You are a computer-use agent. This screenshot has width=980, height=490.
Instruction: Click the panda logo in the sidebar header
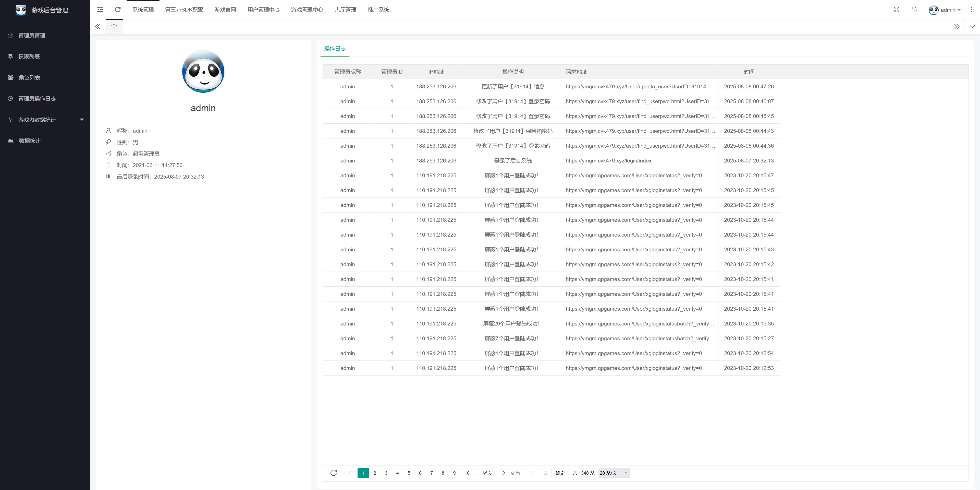click(x=20, y=10)
